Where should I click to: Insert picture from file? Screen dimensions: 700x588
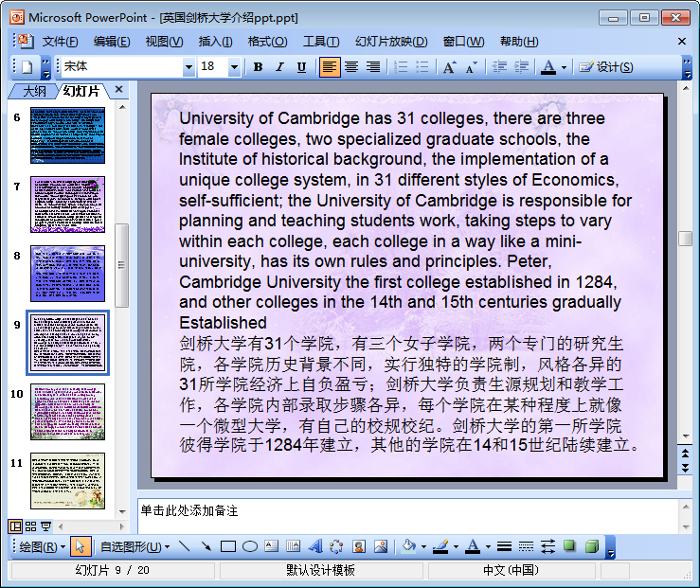click(x=381, y=546)
